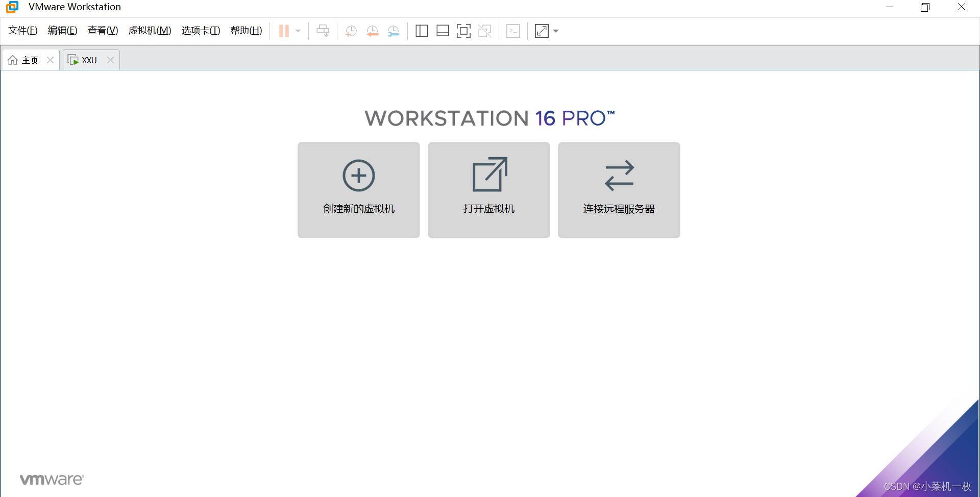Open the 文件(F) menu

[x=23, y=31]
